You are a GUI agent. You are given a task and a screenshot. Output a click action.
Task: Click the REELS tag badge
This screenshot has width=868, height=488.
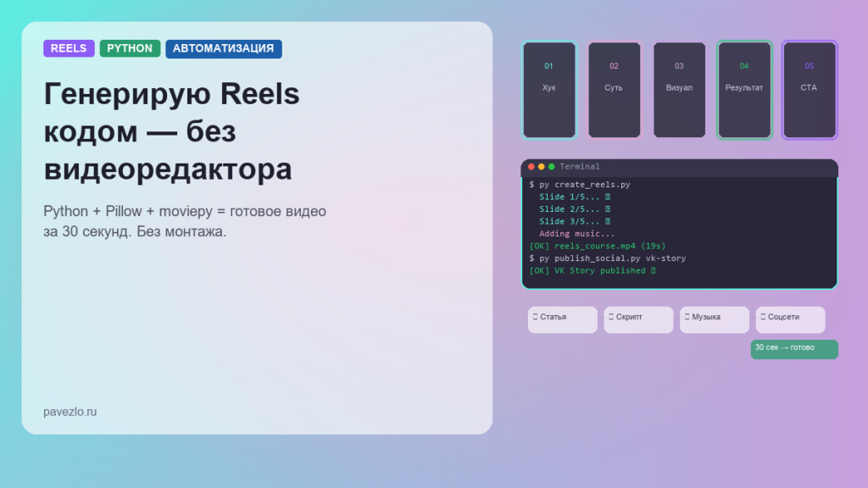pos(69,48)
